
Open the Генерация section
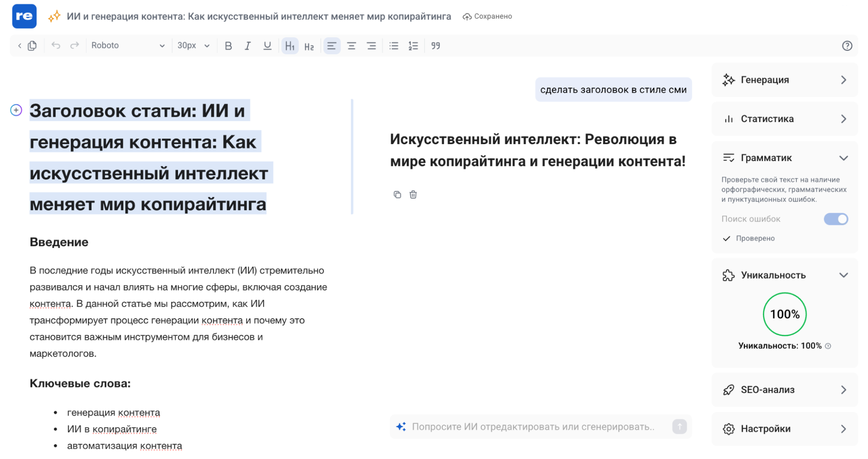pyautogui.click(x=785, y=80)
